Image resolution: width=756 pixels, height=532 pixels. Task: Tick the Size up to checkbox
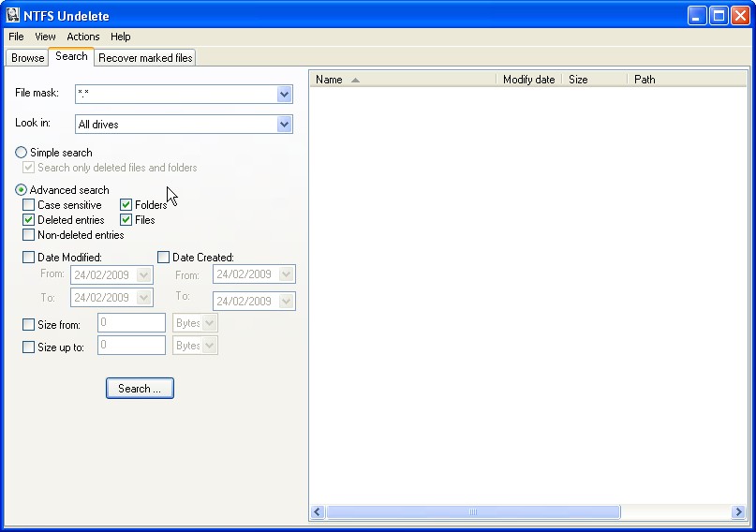[28, 347]
